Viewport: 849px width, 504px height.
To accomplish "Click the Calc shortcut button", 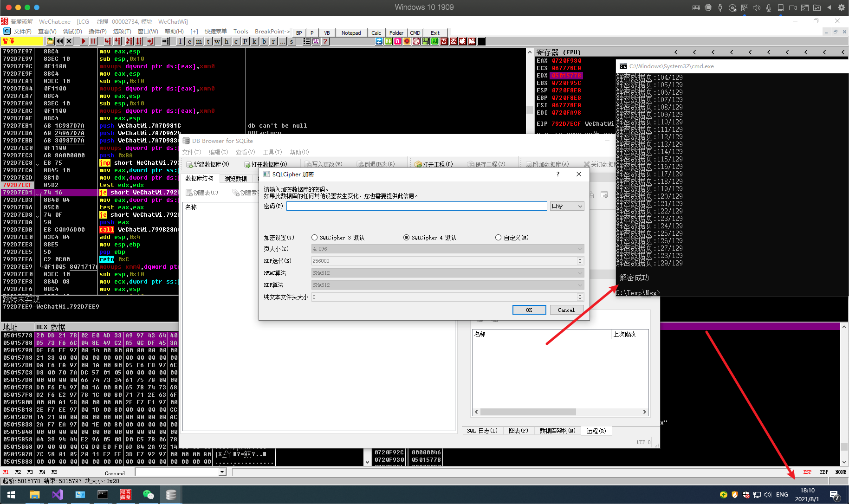I will pyautogui.click(x=376, y=33).
